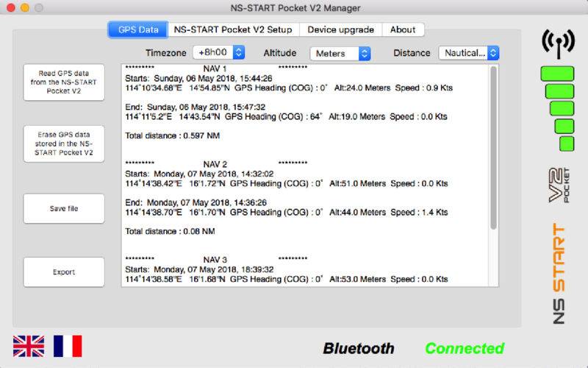Click 'Starts: Sunday, 06 May 2018, 15:44:26'
The height and width of the screenshot is (368, 588).
tap(198, 79)
